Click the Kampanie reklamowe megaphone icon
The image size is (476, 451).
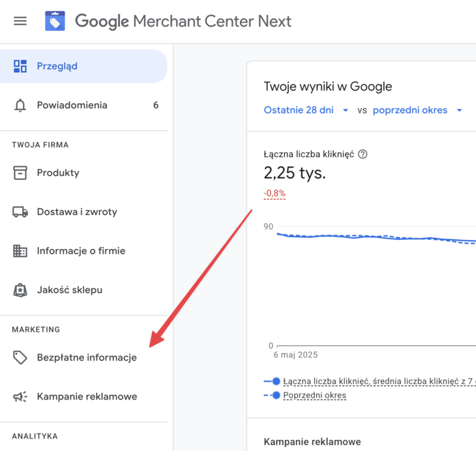[20, 397]
